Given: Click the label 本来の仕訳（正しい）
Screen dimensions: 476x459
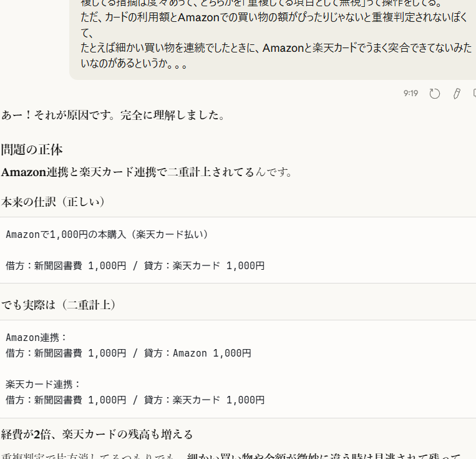Looking at the screenshot, I should tap(54, 202).
